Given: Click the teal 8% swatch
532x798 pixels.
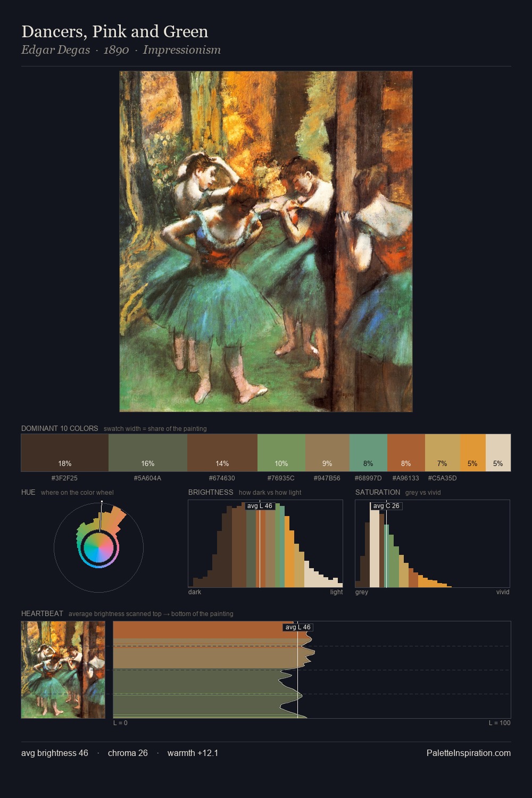Looking at the screenshot, I should tap(368, 453).
